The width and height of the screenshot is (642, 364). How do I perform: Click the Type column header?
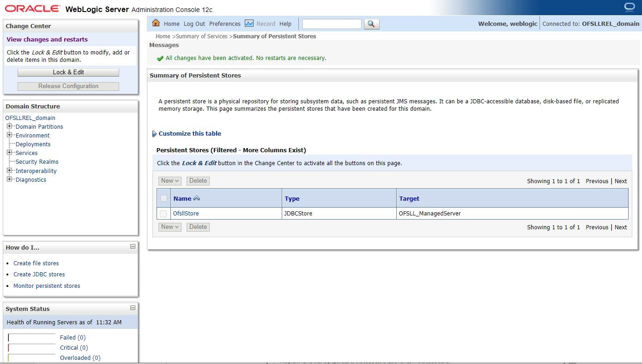coord(292,199)
